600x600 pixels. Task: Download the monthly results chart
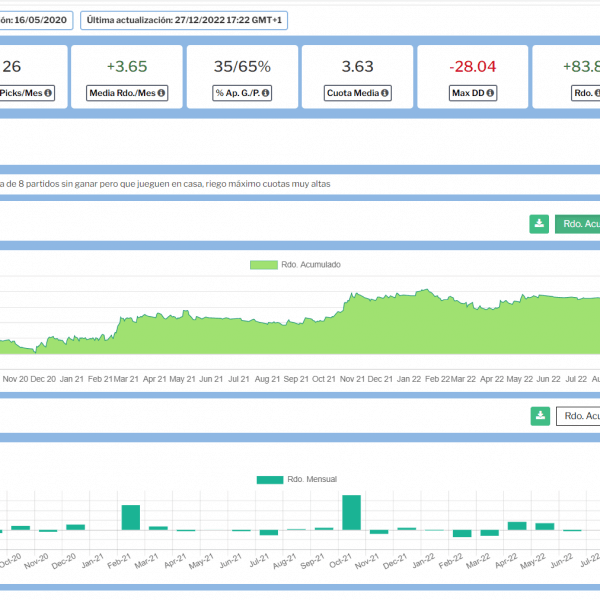540,416
